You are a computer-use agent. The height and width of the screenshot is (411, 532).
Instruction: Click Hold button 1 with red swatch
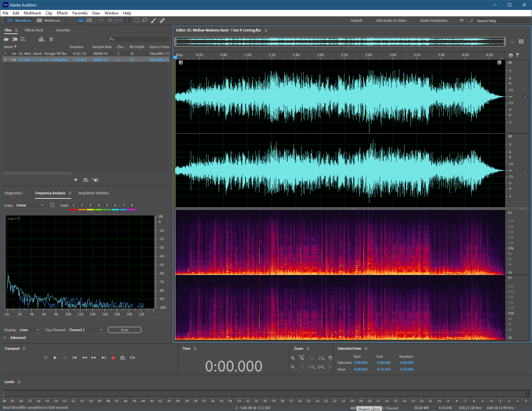(73, 205)
